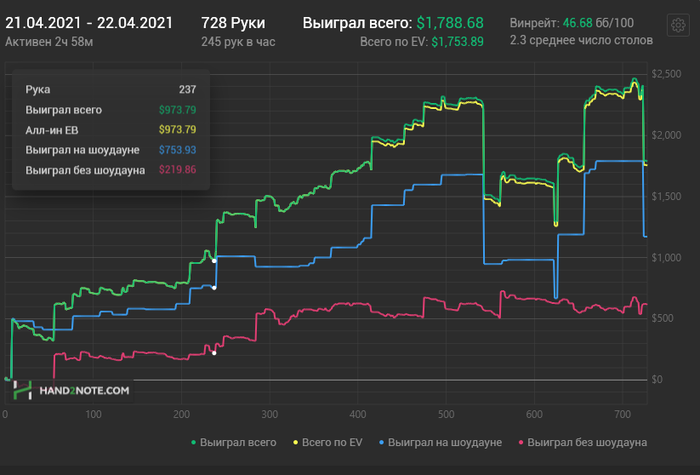Toggle the 'Всего по EV' legend series
The width and height of the screenshot is (700, 475).
[328, 442]
